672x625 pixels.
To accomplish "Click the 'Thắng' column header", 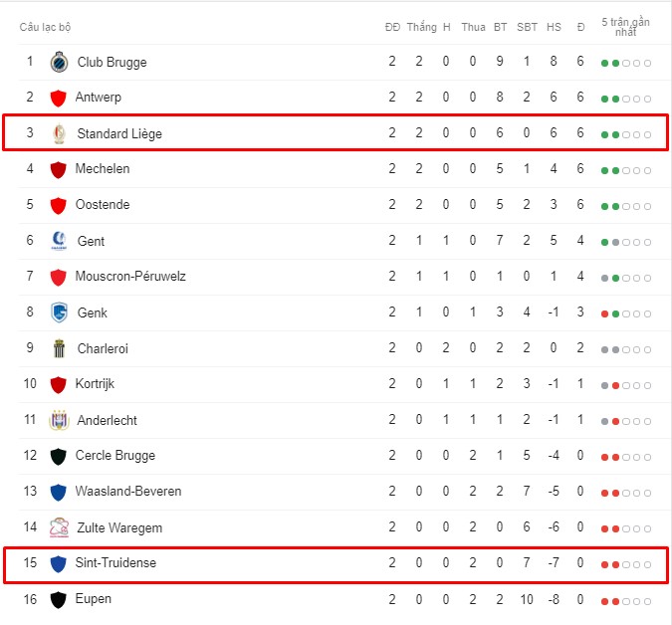I will (422, 27).
